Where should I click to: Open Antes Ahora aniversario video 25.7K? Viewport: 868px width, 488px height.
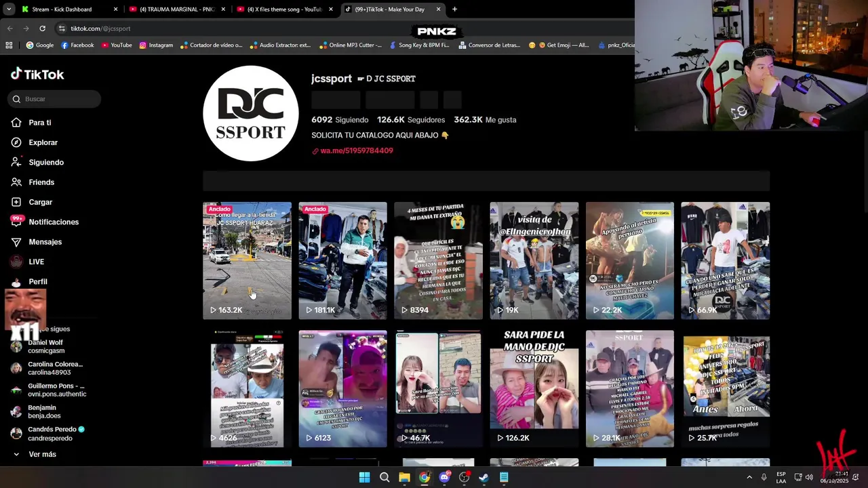click(x=726, y=388)
